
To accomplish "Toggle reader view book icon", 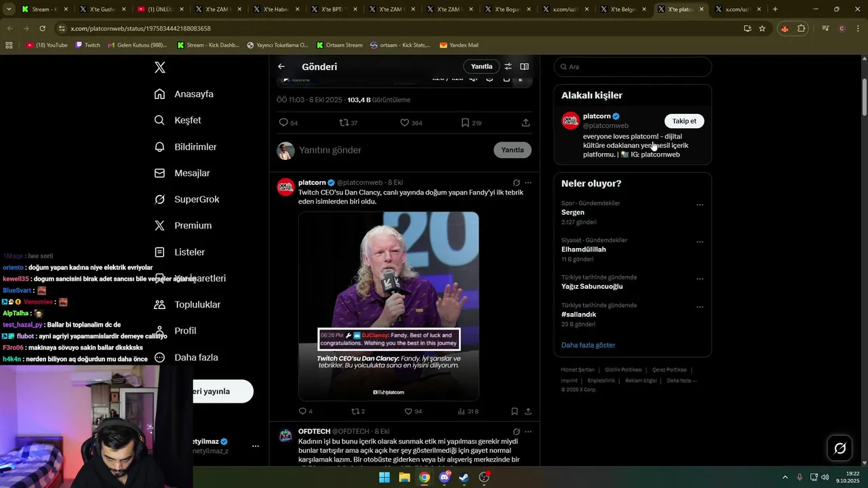I will tap(524, 66).
